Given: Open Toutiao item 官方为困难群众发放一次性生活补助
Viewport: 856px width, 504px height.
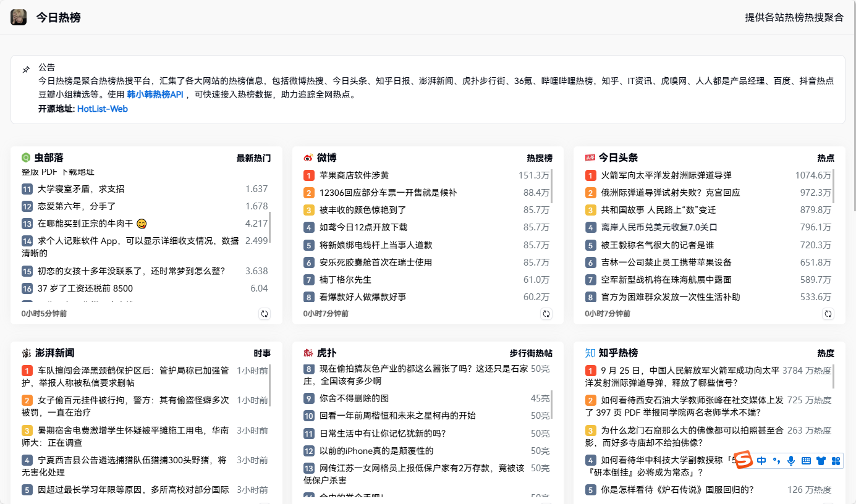Looking at the screenshot, I should pos(671,297).
